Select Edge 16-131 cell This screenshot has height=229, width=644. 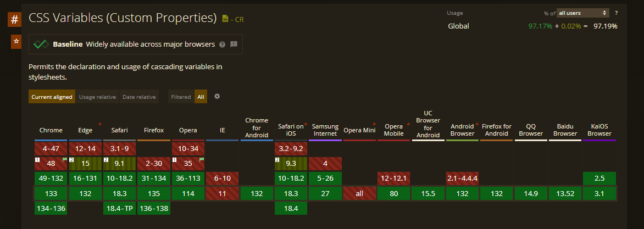click(x=85, y=178)
